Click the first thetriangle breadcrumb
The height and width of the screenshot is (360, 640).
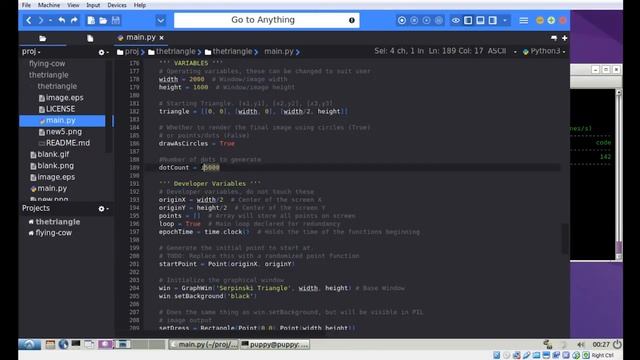(x=172, y=51)
